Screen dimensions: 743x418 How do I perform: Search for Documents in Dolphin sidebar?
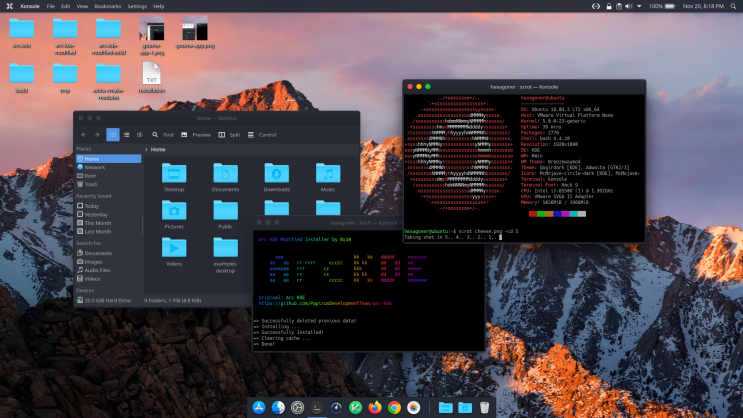[x=109, y=253]
